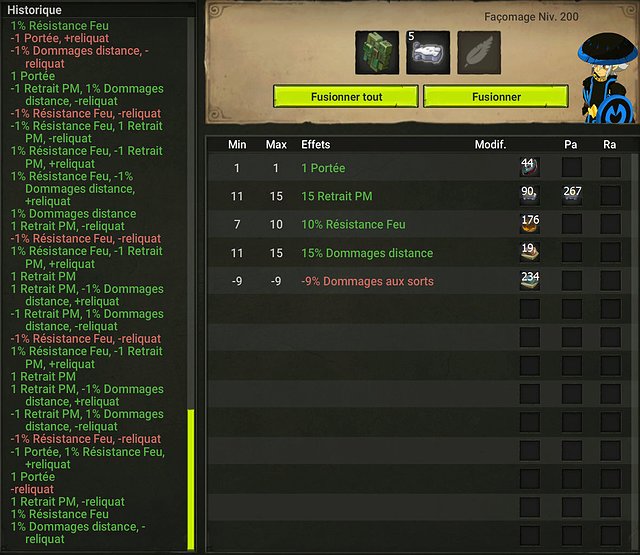Use the Dommages aux sorts rune 234
This screenshot has height=555, width=640.
(530, 281)
